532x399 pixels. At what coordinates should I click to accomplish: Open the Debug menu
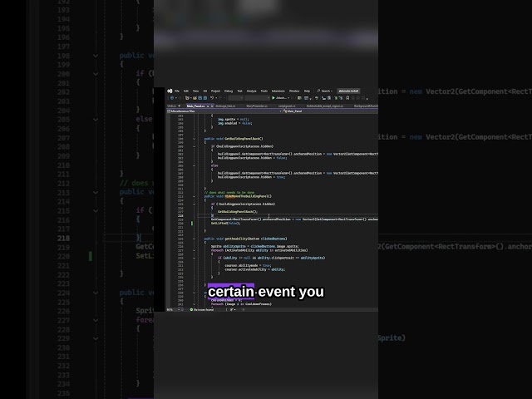[229, 91]
